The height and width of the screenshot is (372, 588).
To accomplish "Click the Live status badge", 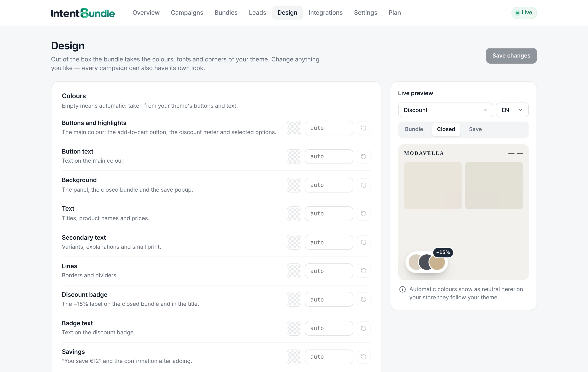I will [524, 13].
